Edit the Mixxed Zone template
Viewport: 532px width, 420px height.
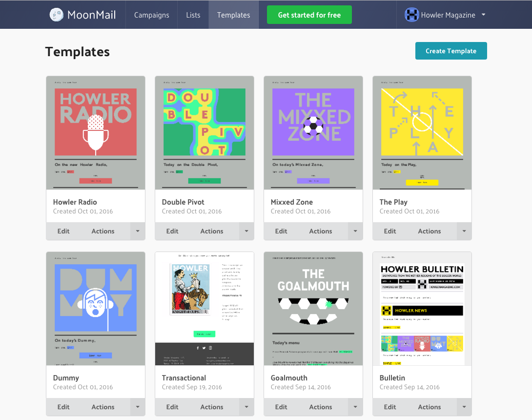click(x=281, y=231)
